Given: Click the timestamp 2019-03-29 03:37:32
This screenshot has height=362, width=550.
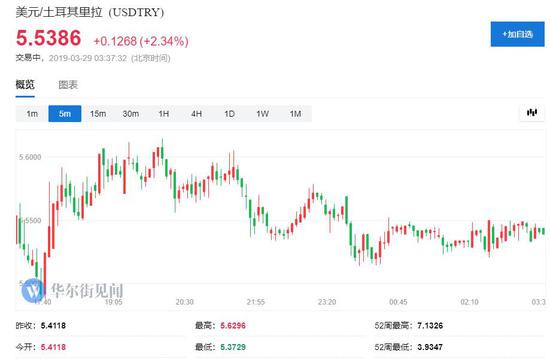Looking at the screenshot, I should tap(88, 58).
